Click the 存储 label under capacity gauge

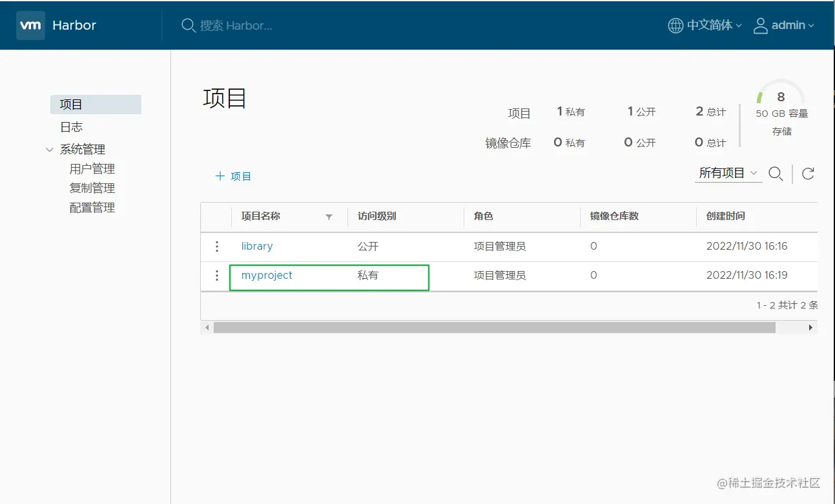click(782, 132)
